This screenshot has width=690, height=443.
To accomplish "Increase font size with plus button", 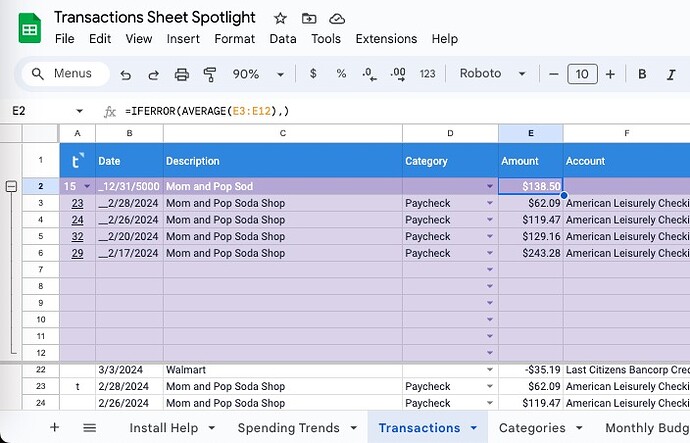I will (x=610, y=74).
